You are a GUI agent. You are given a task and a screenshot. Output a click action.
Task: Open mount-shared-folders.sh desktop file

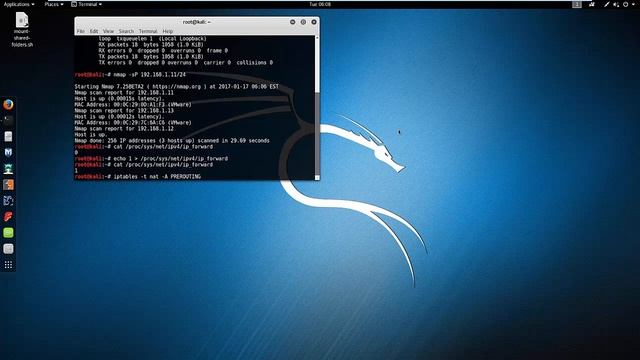[x=22, y=29]
